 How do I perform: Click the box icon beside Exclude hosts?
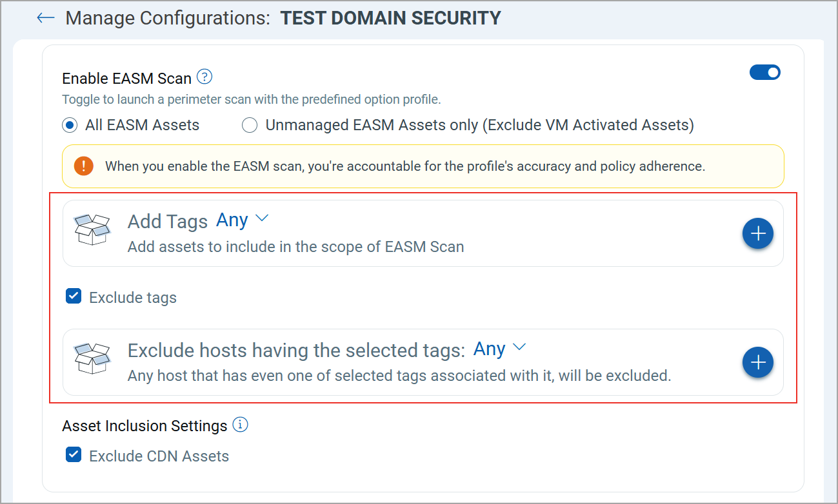[92, 358]
